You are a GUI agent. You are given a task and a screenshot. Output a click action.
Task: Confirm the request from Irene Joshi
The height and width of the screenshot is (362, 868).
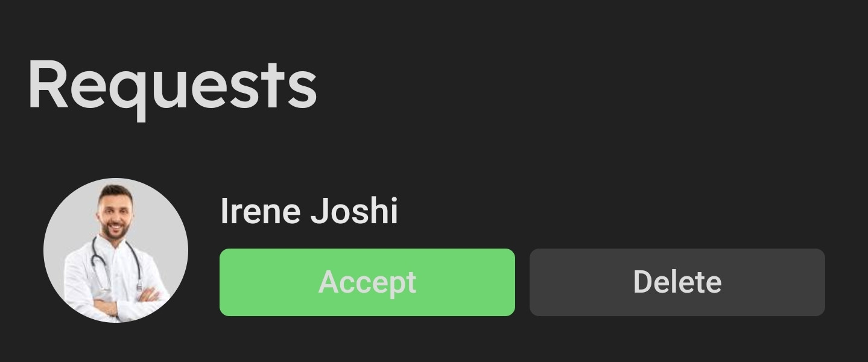click(x=367, y=282)
